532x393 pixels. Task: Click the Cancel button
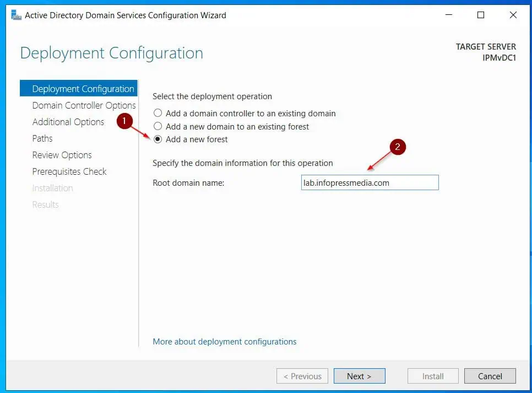[x=490, y=376]
